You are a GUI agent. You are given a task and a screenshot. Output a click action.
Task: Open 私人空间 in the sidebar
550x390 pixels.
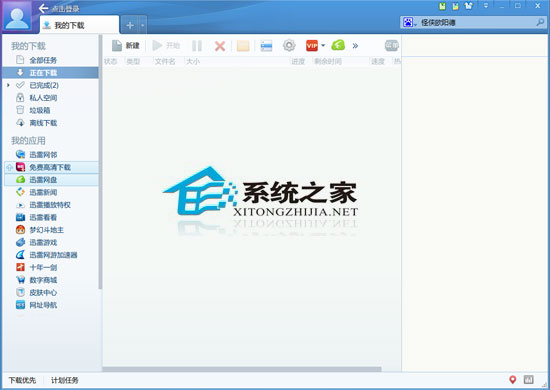[43, 98]
